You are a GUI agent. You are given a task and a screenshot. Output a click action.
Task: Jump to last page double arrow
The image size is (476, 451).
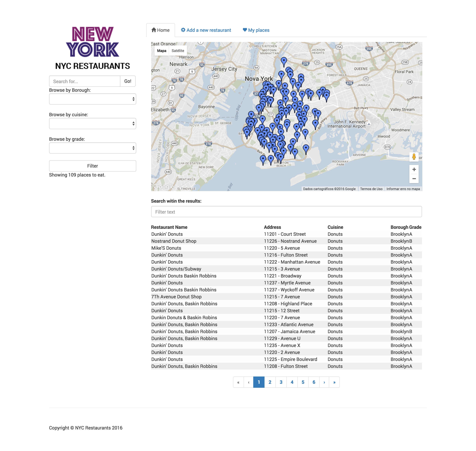click(x=334, y=382)
